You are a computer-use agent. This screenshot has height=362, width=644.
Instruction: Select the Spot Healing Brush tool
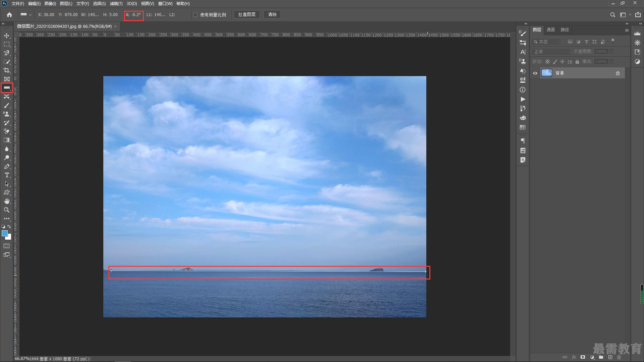click(7, 97)
